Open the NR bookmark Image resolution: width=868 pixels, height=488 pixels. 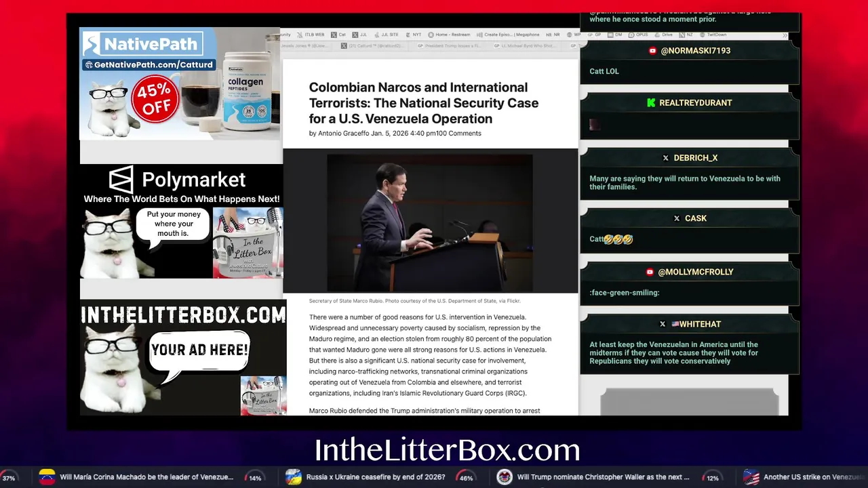(x=553, y=35)
